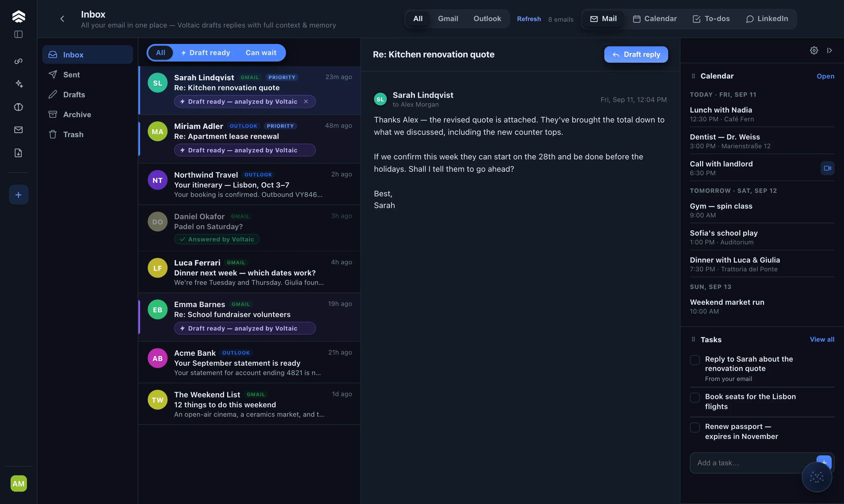Filter emails by Draft ready

tap(206, 53)
